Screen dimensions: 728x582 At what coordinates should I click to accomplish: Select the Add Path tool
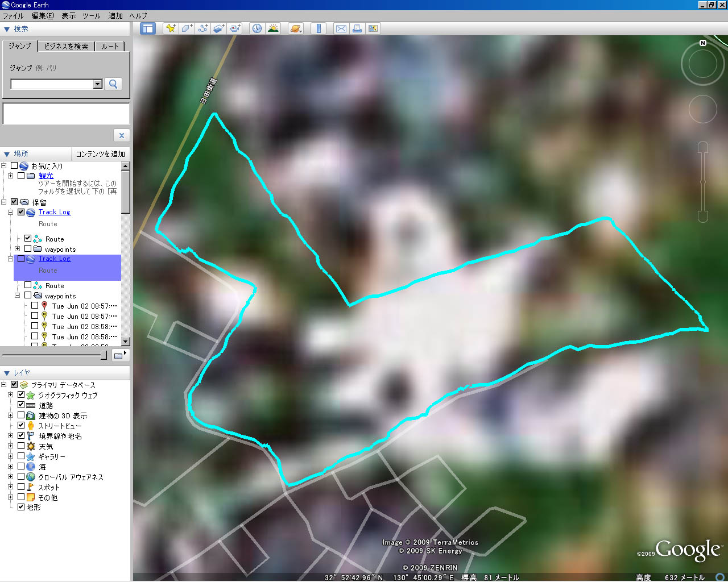click(x=202, y=28)
